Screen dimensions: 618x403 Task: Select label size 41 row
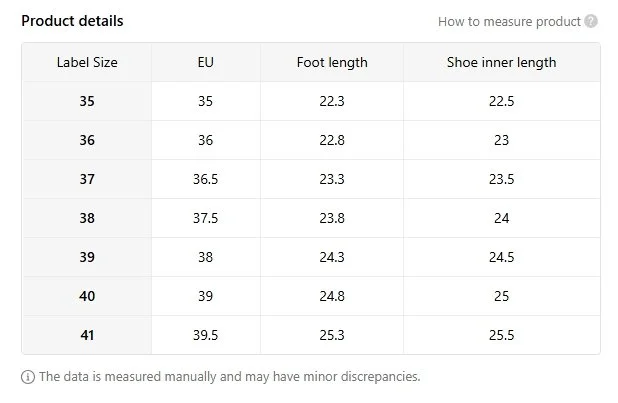coord(87,335)
